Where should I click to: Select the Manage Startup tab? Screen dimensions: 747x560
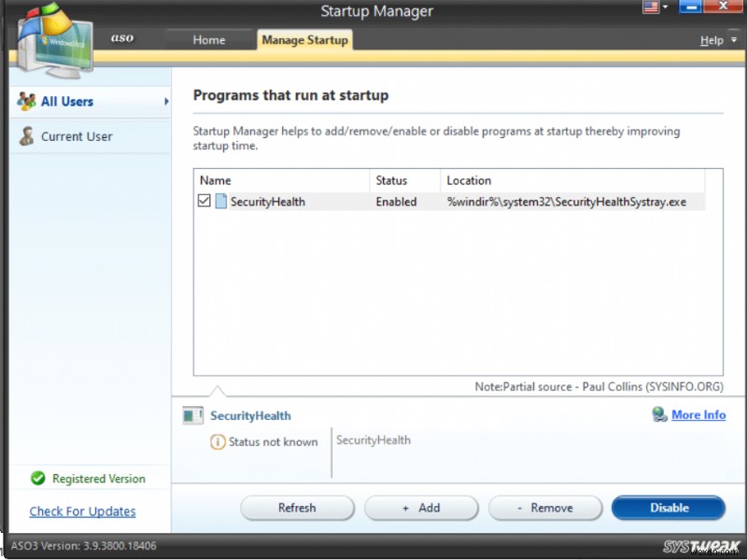(x=305, y=40)
